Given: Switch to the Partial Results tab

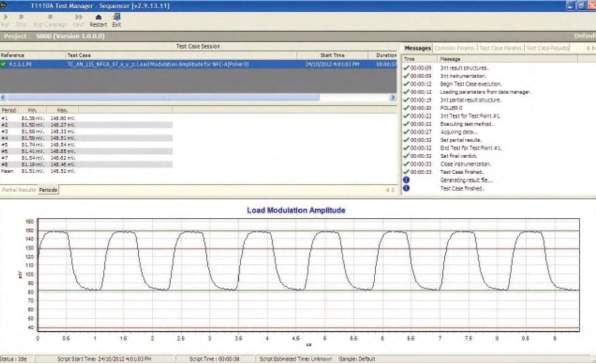Looking at the screenshot, I should 18,190.
